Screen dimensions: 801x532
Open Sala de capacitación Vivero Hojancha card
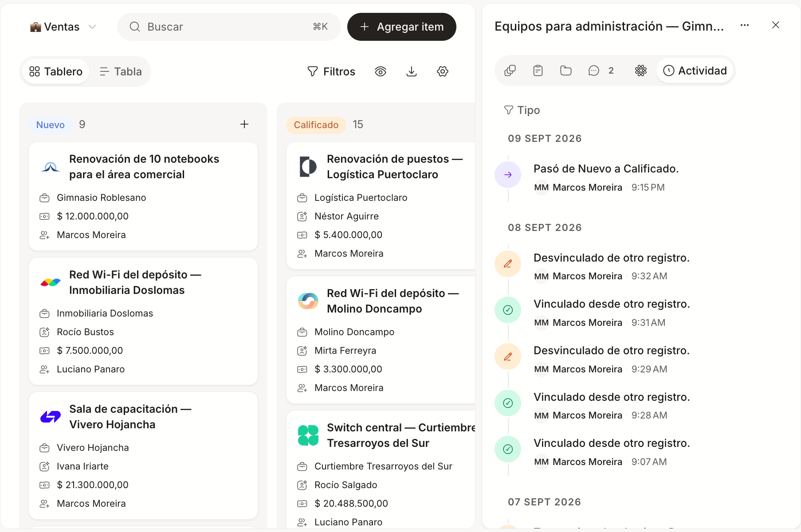coord(143,455)
